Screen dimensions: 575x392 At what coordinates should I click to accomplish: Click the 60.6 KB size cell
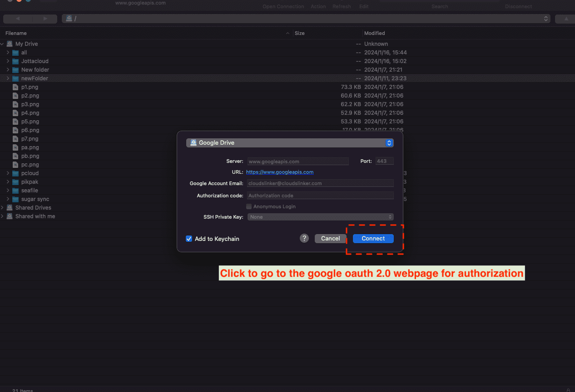point(351,96)
